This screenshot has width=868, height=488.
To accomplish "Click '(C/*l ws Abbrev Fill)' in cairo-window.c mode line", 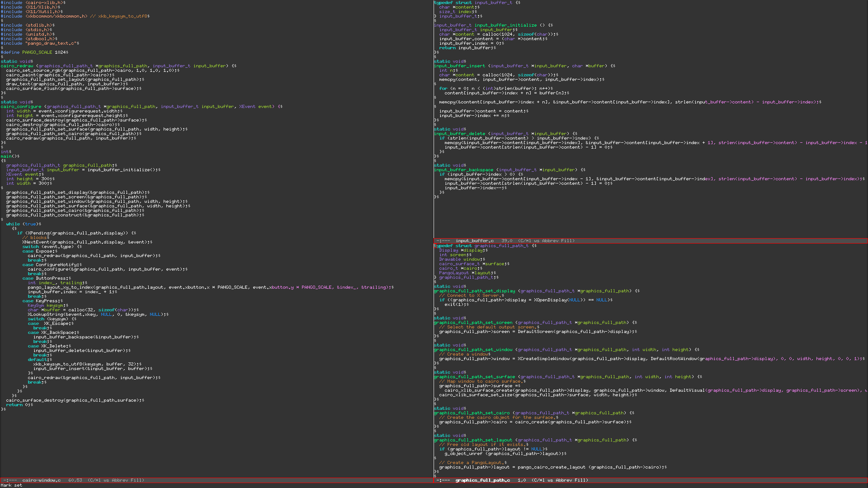I will (116, 480).
